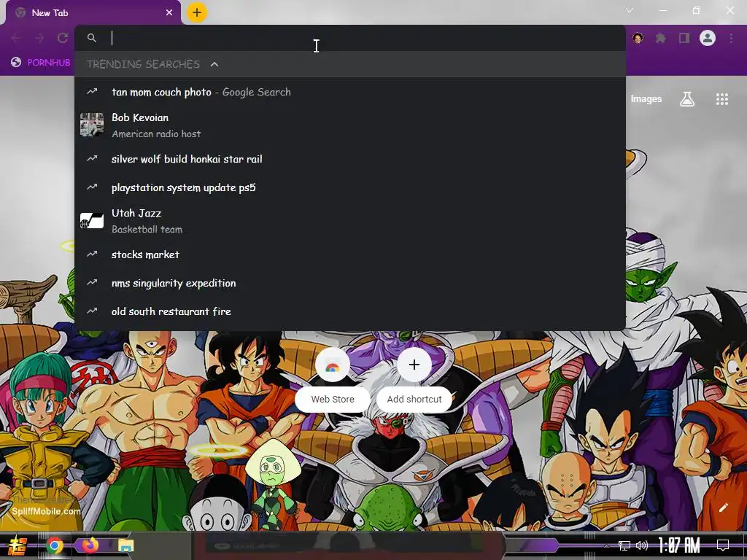
Task: Go forward with the forward arrow
Action: (39, 38)
